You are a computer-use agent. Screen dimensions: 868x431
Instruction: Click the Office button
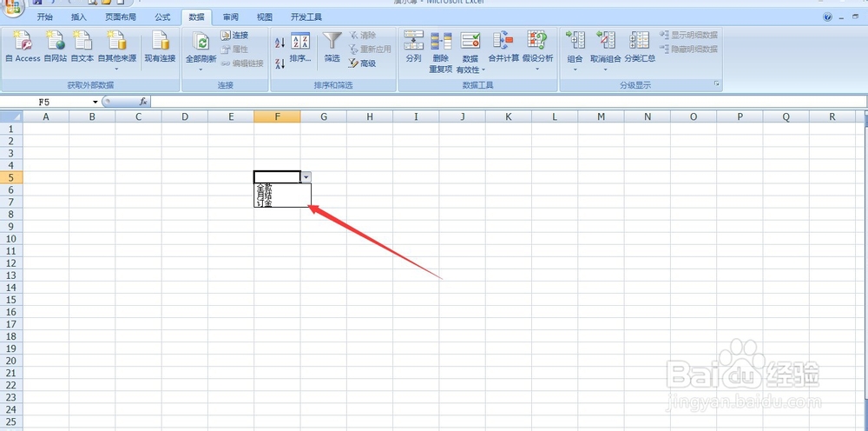click(x=12, y=7)
